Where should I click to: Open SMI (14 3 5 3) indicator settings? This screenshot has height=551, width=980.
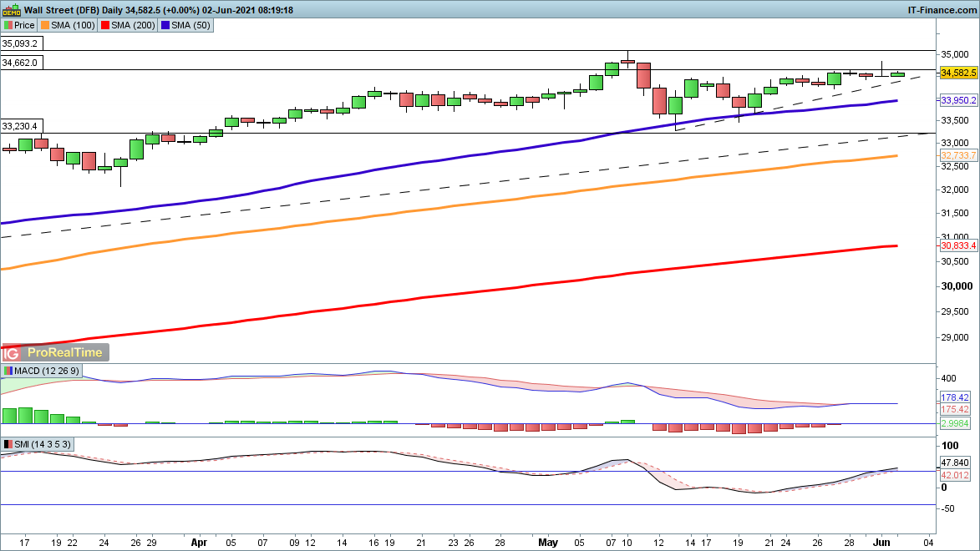point(43,444)
